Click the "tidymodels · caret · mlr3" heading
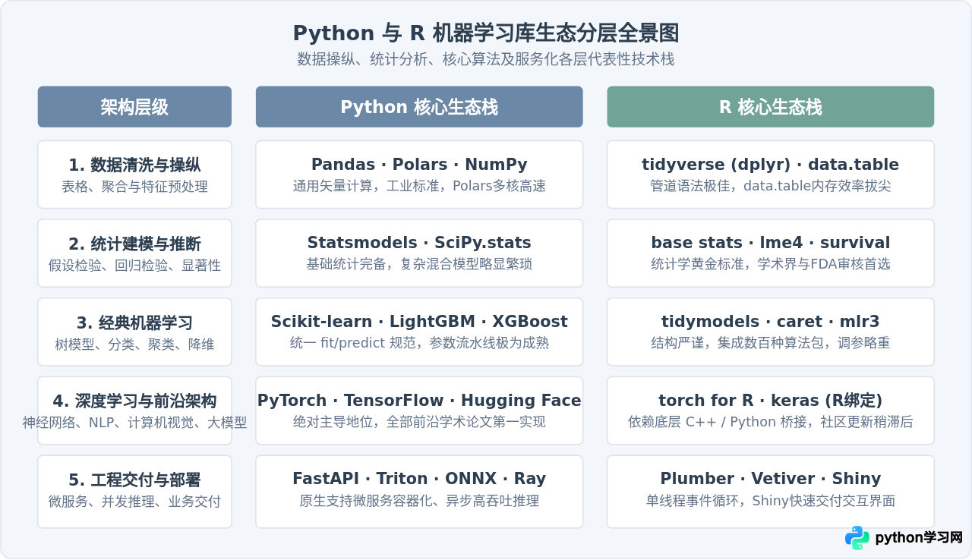This screenshot has height=560, width=972. (x=771, y=322)
